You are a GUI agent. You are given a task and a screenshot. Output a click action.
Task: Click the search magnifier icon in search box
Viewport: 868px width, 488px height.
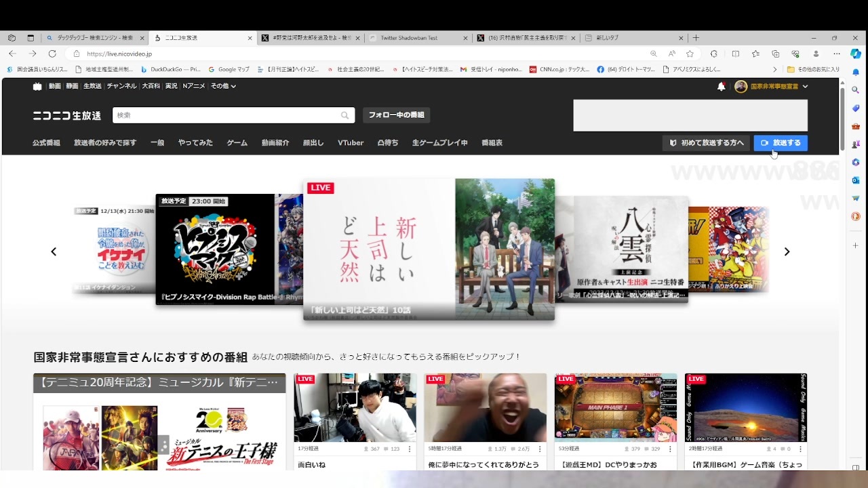[345, 115]
